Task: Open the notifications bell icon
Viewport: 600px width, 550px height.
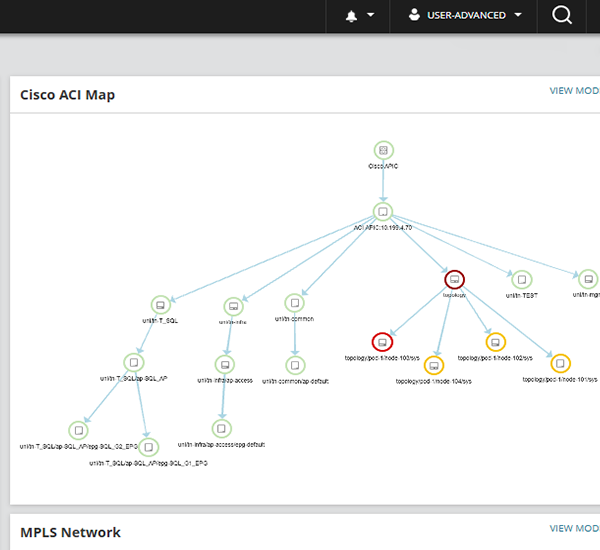Action: [x=351, y=16]
